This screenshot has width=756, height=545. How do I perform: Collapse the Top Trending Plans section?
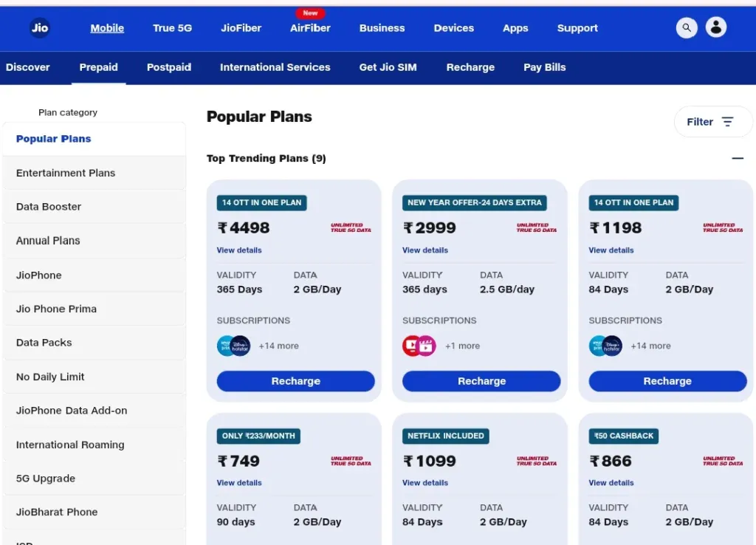(x=737, y=158)
